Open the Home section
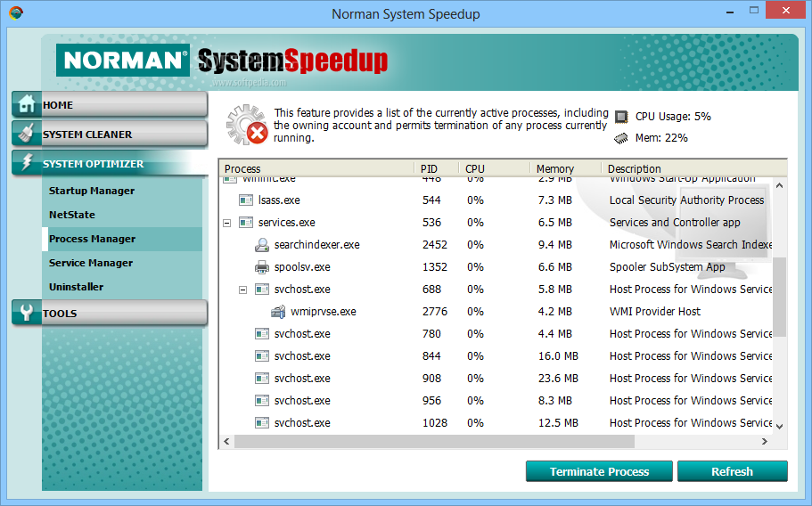 (x=110, y=104)
